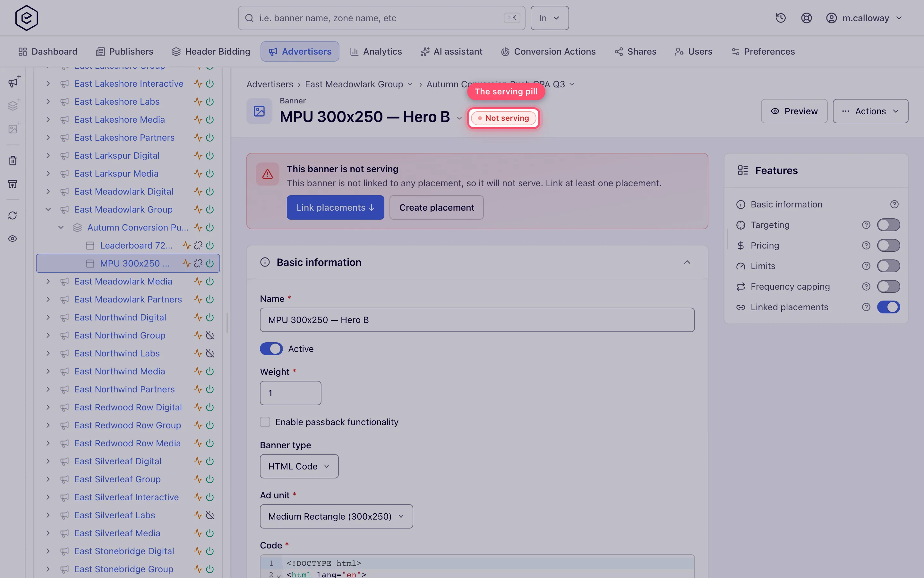The image size is (924, 578).
Task: Go to Publishers tab
Action: coord(124,52)
